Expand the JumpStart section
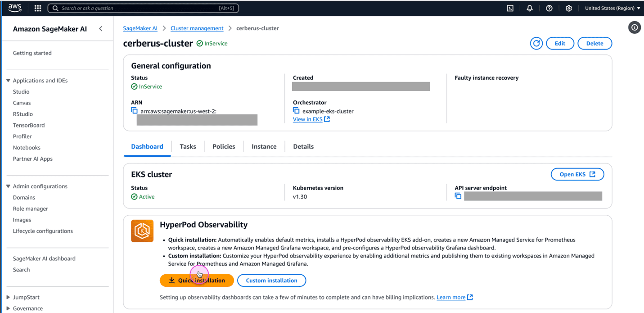The image size is (644, 313). 8,297
